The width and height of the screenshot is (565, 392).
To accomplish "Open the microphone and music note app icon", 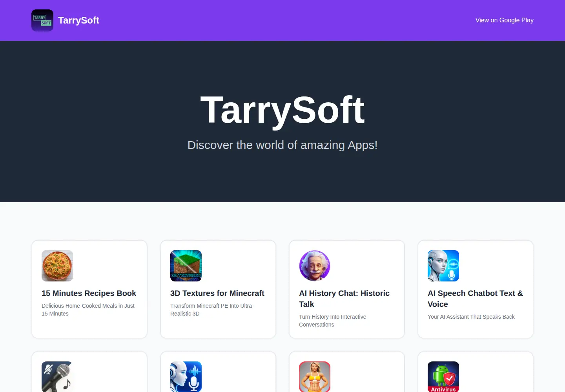I will (57, 377).
